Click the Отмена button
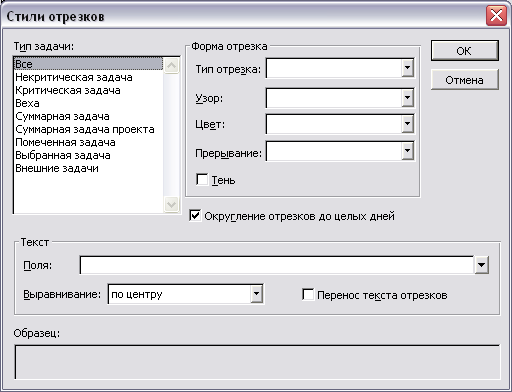512x392 pixels. click(x=464, y=80)
